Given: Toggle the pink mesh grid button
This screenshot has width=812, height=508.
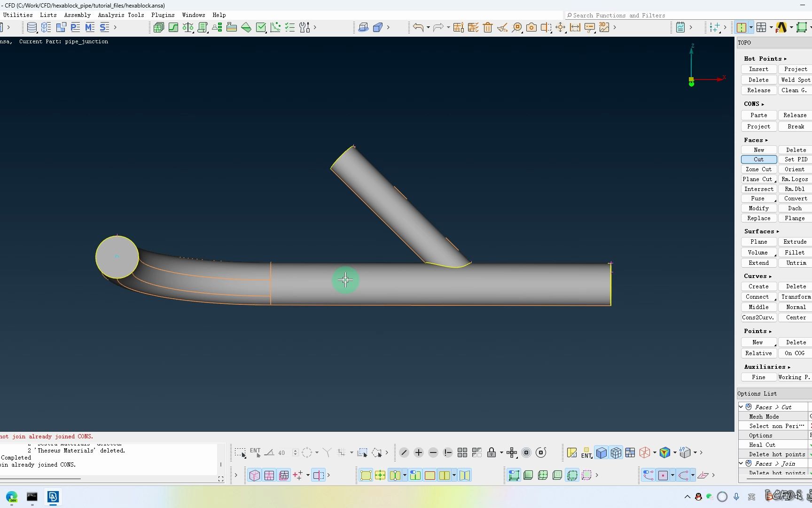Looking at the screenshot, I should point(269,475).
